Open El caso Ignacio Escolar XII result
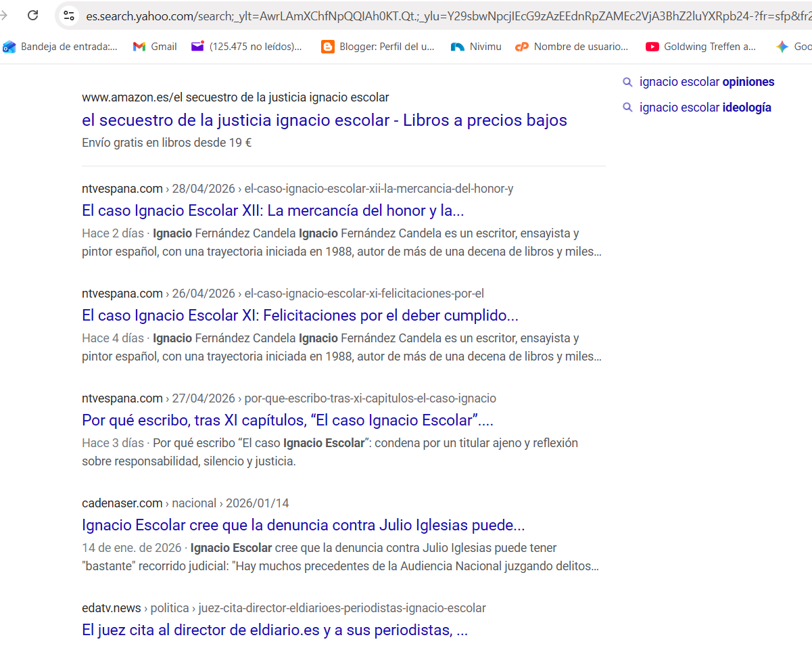Viewport: 812px width, 646px height. (x=273, y=210)
